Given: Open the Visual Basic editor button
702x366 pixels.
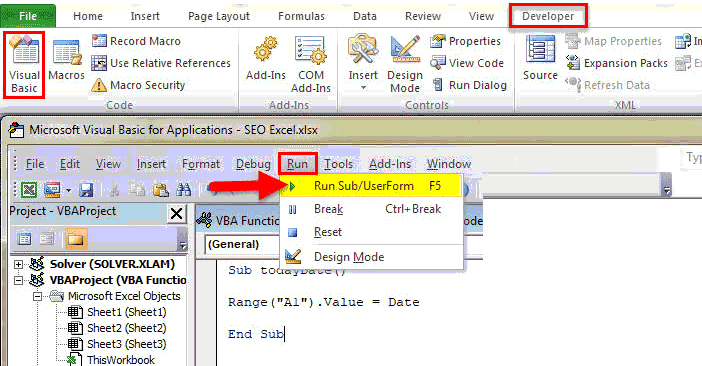Looking at the screenshot, I should pos(24,64).
